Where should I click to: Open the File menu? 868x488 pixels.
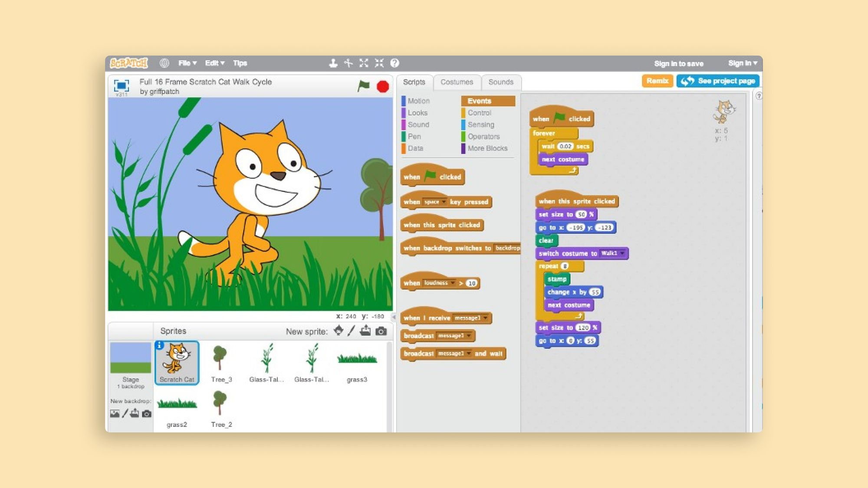187,63
